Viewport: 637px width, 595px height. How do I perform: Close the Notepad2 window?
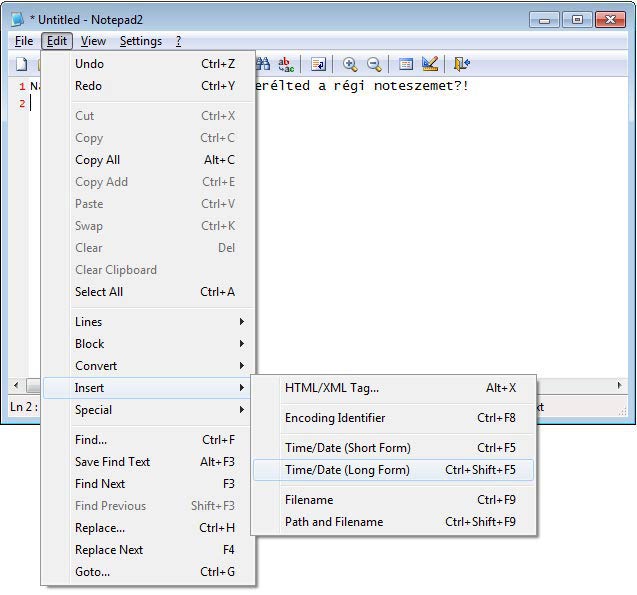tap(610, 19)
